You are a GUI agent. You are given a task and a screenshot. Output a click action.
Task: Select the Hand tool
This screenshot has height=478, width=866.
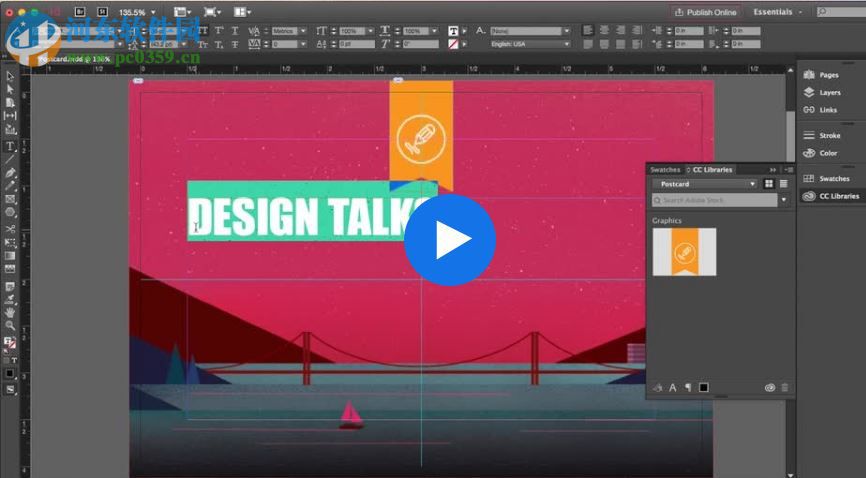[x=10, y=313]
